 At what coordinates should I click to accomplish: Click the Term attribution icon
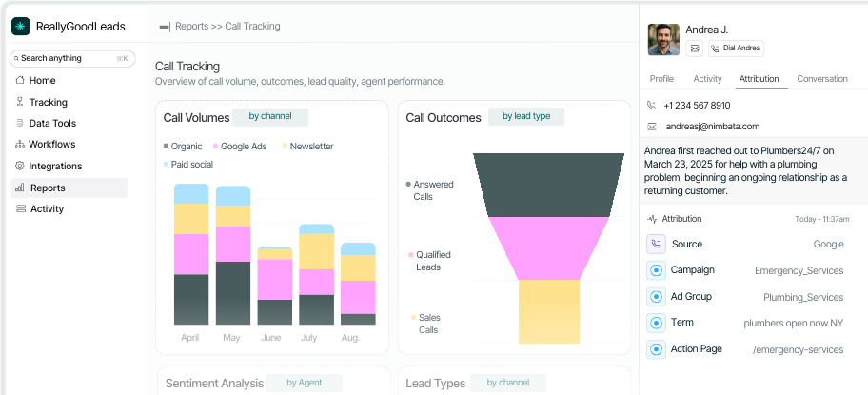pos(655,323)
